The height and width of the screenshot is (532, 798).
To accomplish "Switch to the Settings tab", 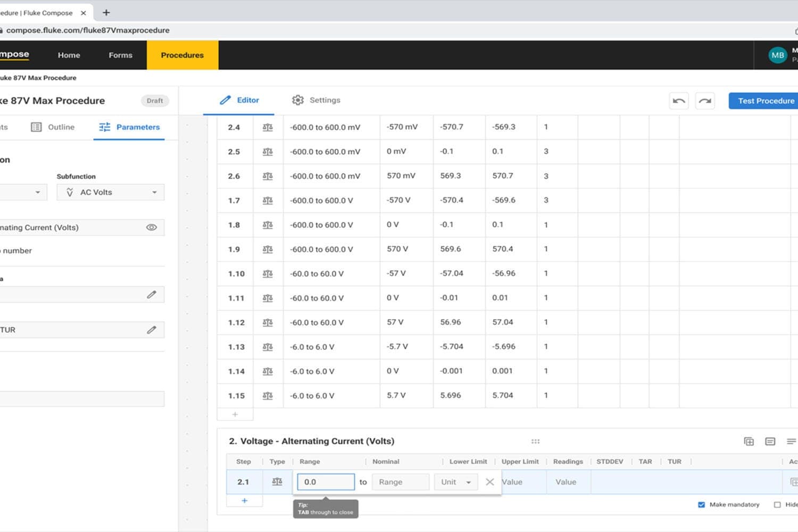I will tap(316, 100).
